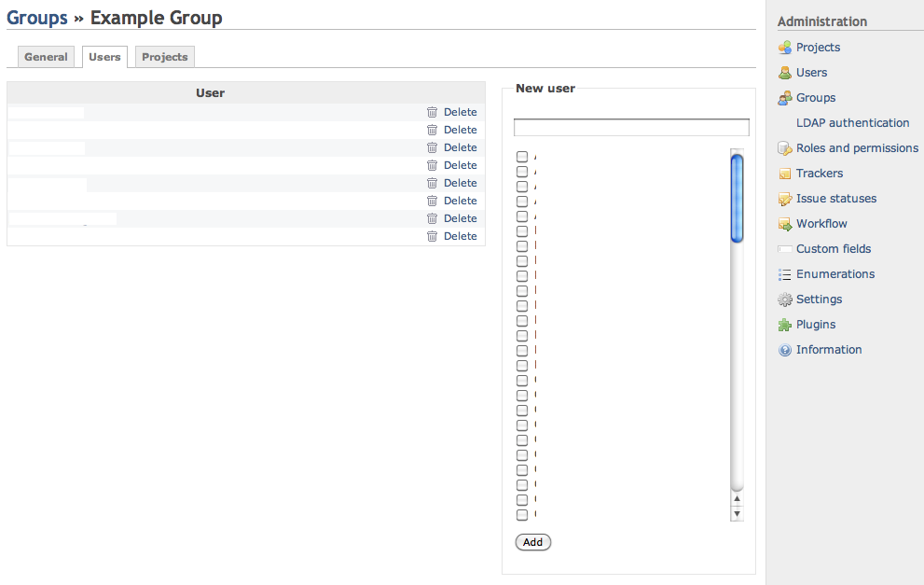Click the trash icon beside the first Delete

point(432,111)
